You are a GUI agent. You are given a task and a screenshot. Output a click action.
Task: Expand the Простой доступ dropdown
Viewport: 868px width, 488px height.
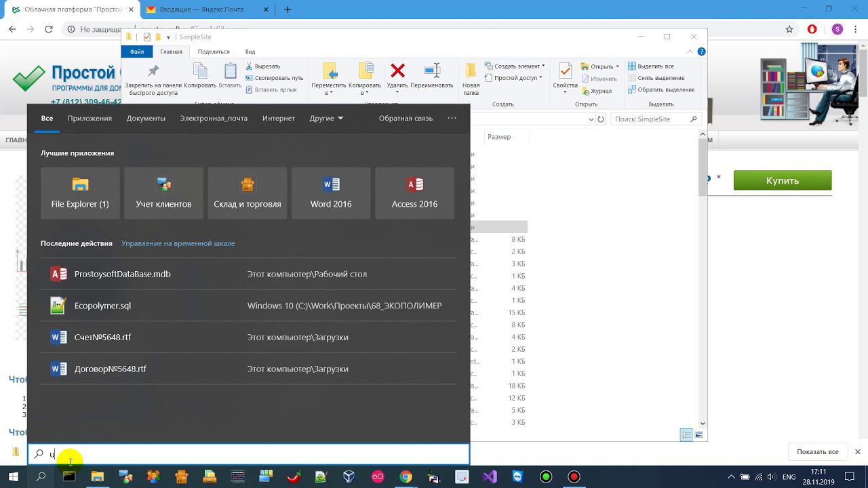coord(513,78)
